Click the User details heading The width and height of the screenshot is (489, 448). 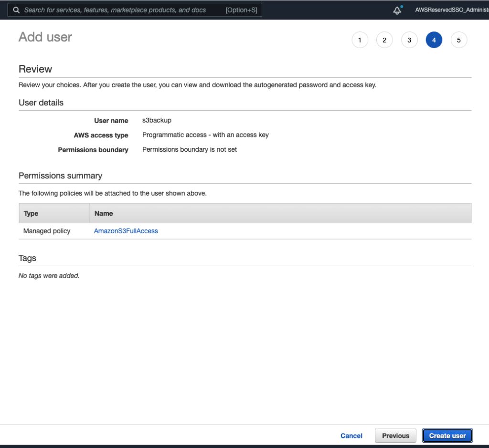coord(41,103)
